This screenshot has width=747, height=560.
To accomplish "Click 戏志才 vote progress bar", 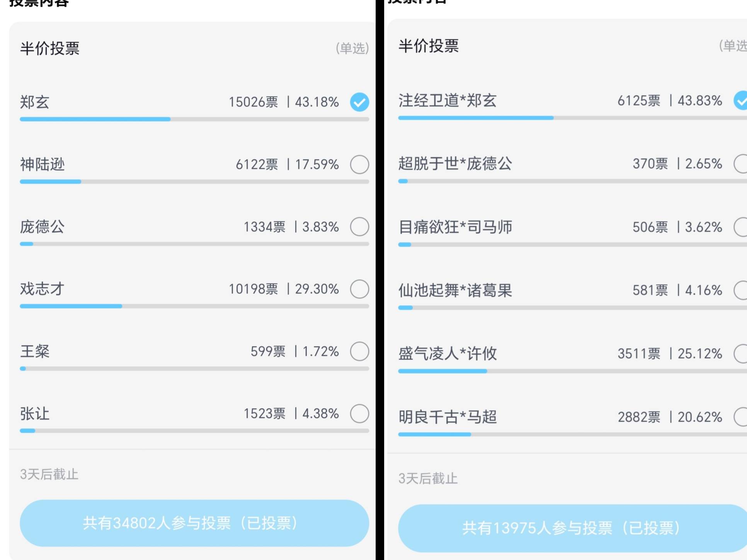I will (194, 306).
